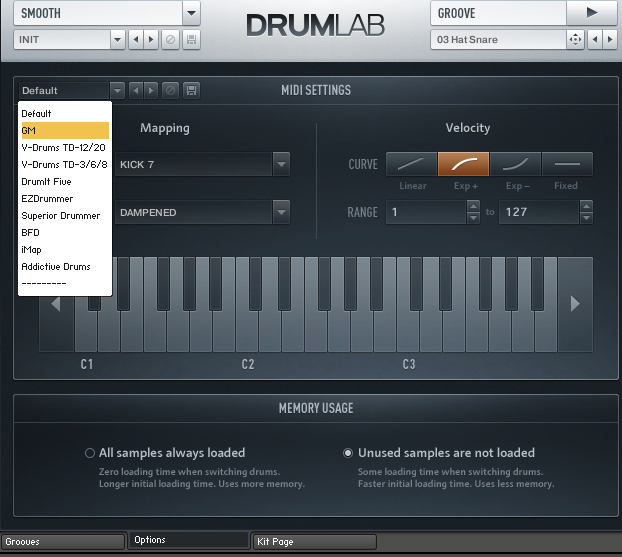Choose V-Drums TD-12/20 mapping
The height and width of the screenshot is (557, 622).
point(65,148)
